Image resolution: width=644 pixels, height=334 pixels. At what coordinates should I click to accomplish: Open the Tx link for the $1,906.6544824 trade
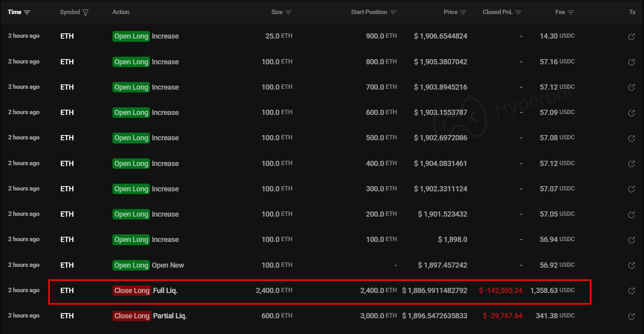click(x=632, y=37)
